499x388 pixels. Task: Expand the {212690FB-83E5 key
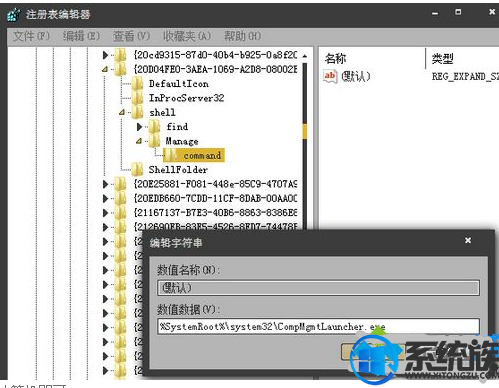coord(105,227)
